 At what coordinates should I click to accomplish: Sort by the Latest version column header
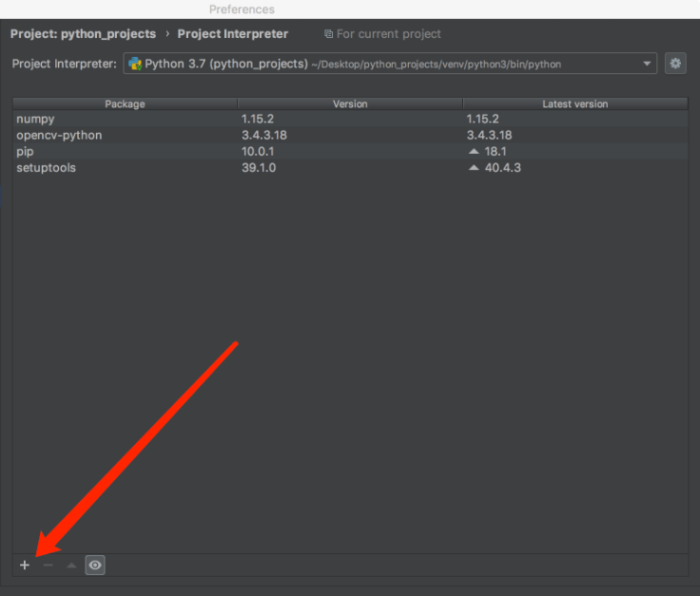point(574,104)
